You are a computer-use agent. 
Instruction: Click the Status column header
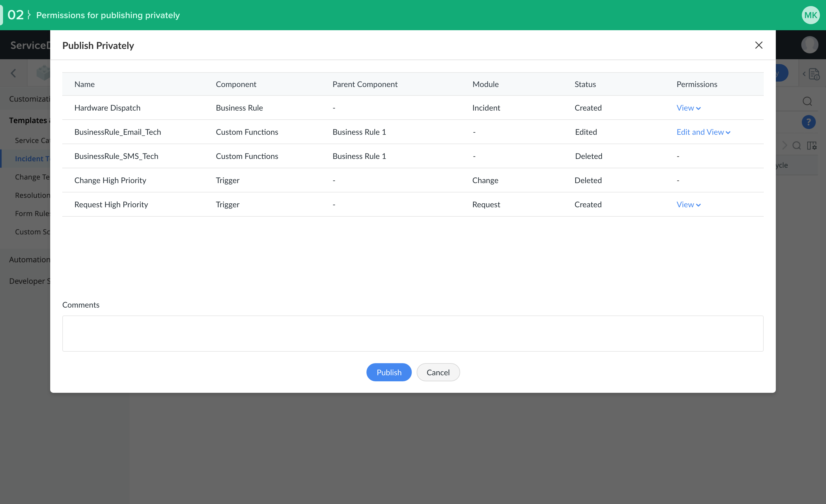(585, 84)
